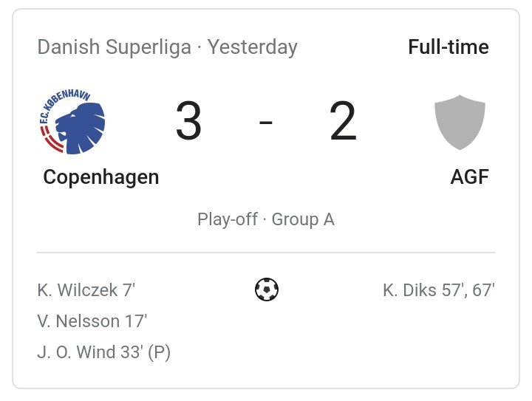The image size is (532, 401).
Task: Click Copenhagen's score of 3
Action: [x=188, y=123]
